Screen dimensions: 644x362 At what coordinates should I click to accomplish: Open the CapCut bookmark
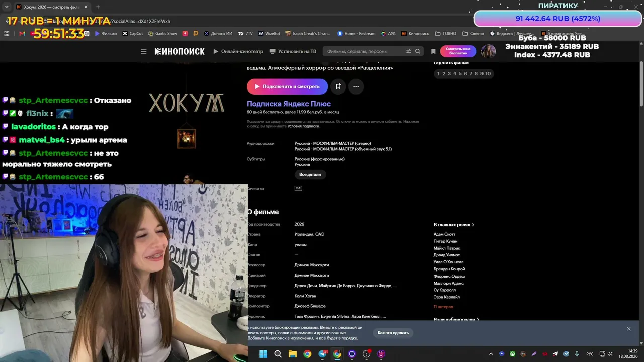(133, 34)
